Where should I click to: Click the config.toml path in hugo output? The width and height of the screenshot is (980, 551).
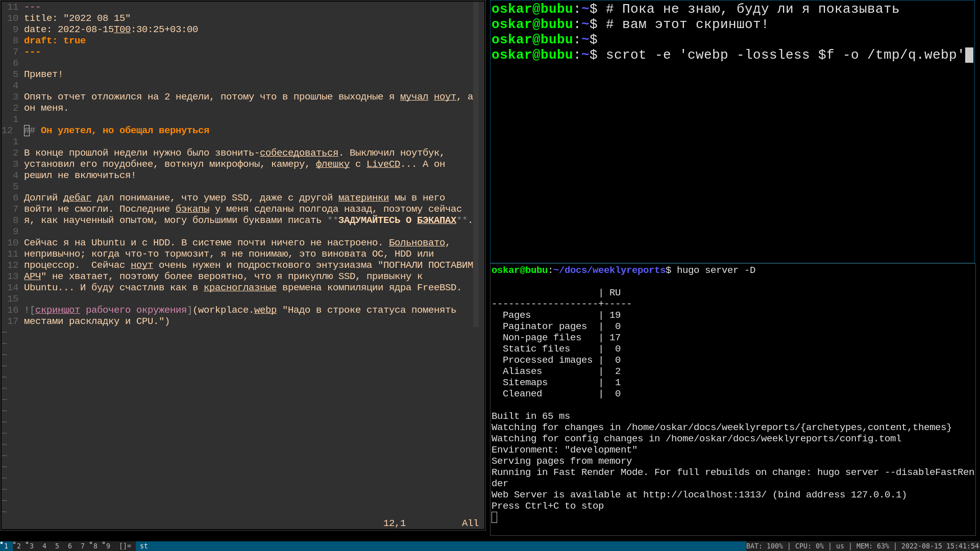[783, 439]
